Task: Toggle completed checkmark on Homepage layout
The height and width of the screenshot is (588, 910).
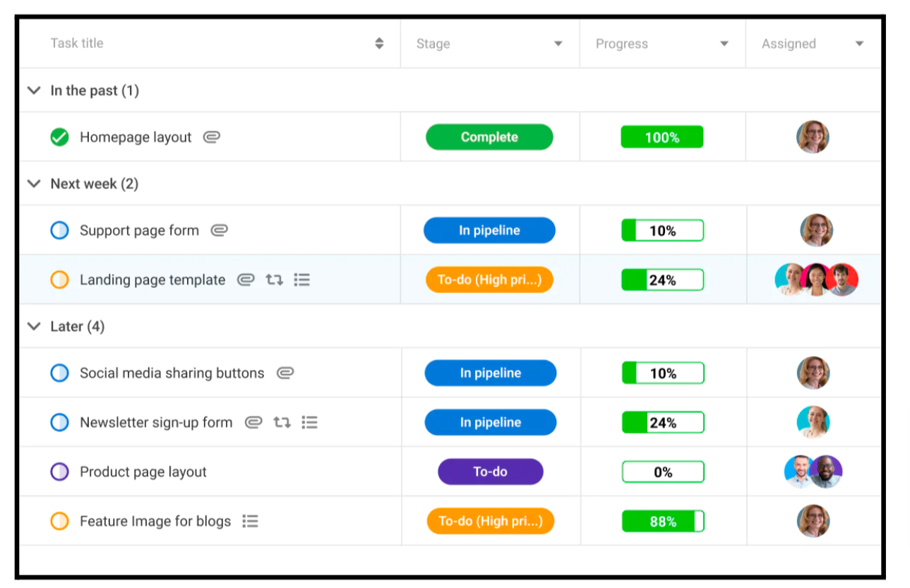Action: point(60,138)
